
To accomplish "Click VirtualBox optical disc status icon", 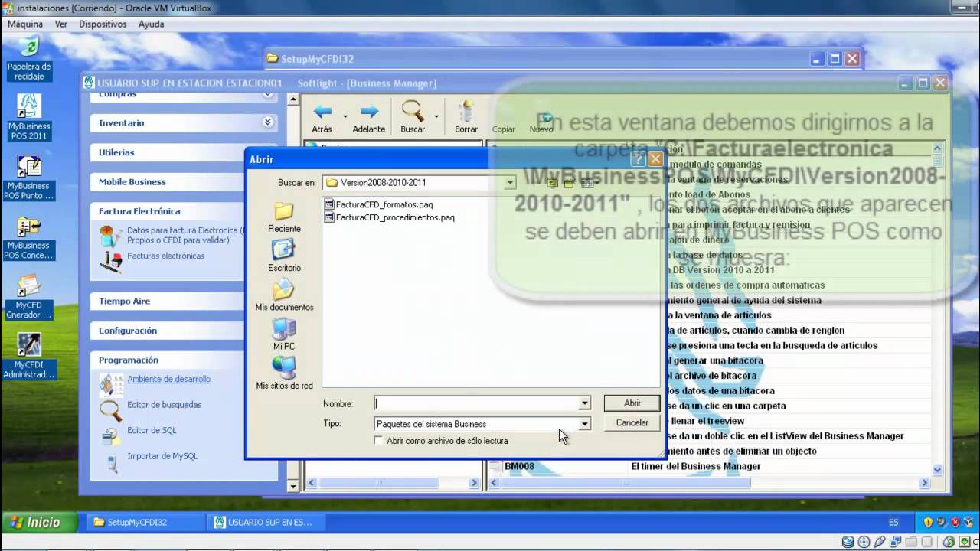I will [x=864, y=542].
